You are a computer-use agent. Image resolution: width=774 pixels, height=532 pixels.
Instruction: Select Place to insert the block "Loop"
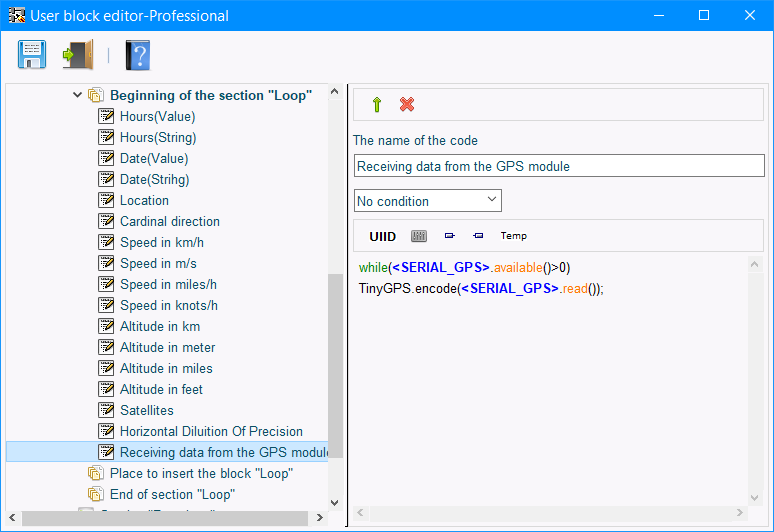(x=201, y=473)
